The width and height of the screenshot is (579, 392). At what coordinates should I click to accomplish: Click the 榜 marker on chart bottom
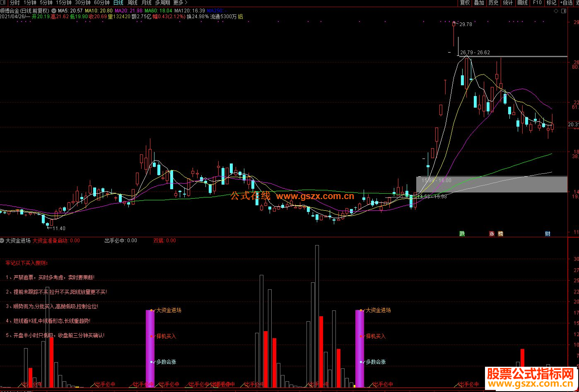[500, 234]
